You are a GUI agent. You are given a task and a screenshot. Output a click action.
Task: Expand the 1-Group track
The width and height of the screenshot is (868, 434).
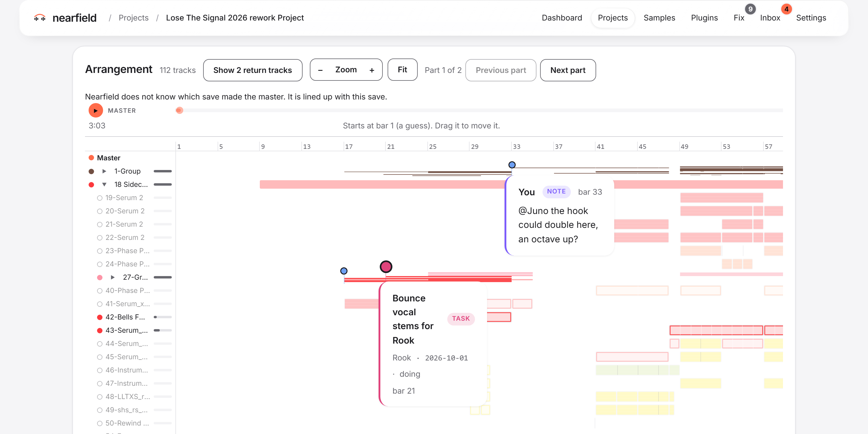104,171
